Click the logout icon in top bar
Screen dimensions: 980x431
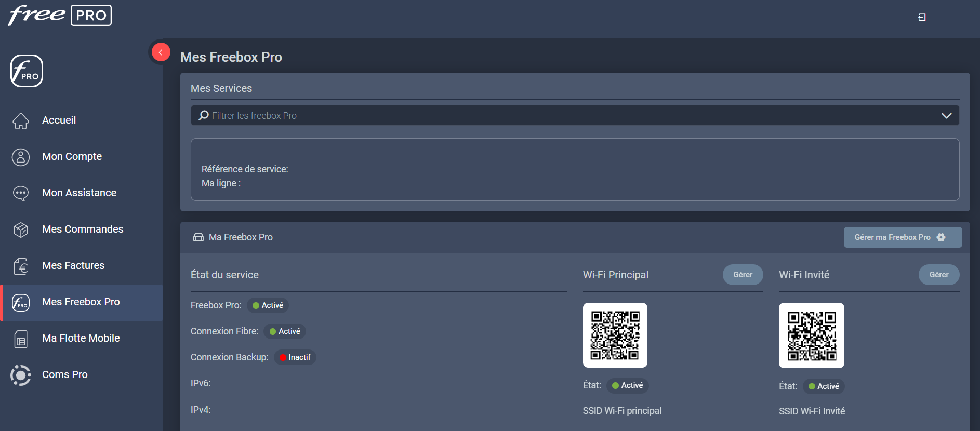click(922, 17)
